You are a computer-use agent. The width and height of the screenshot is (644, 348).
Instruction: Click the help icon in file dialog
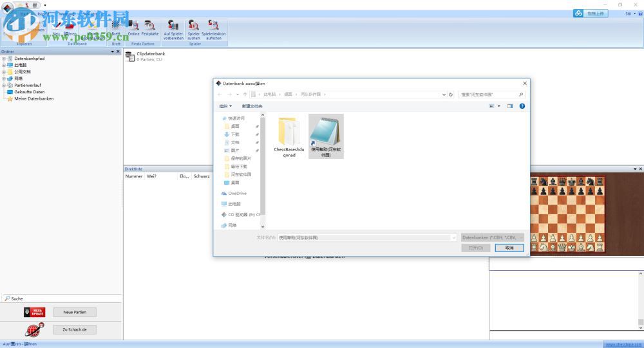(522, 106)
